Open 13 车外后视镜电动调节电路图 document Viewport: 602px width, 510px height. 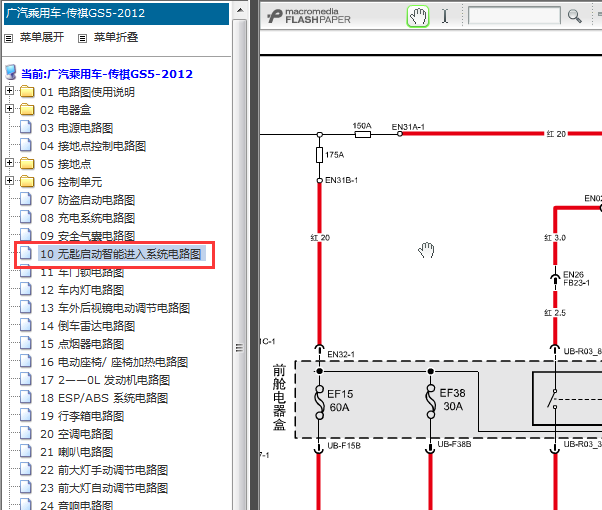[115, 308]
